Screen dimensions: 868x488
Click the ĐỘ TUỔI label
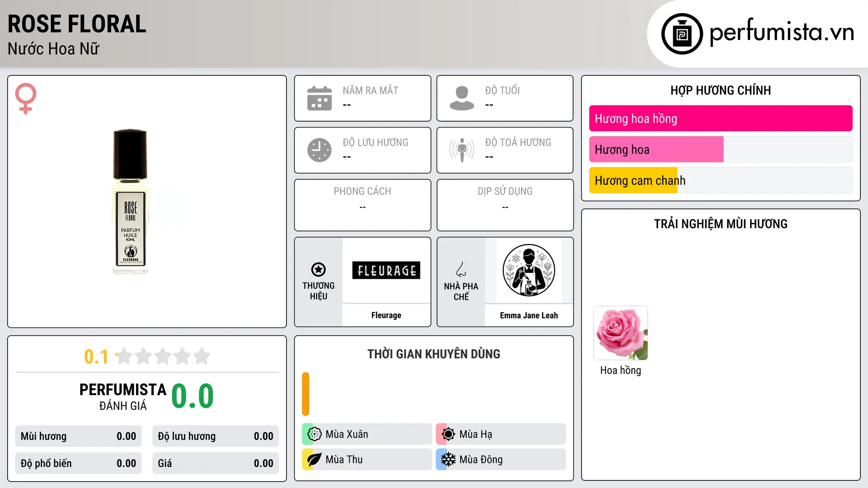[x=502, y=91]
